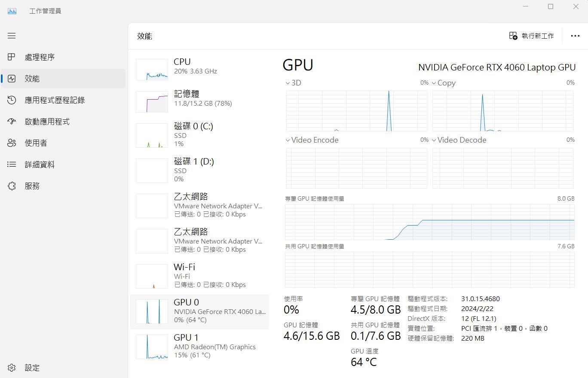Open the 詳細資料 page
Screen dimensions: 588x378
click(x=63, y=165)
